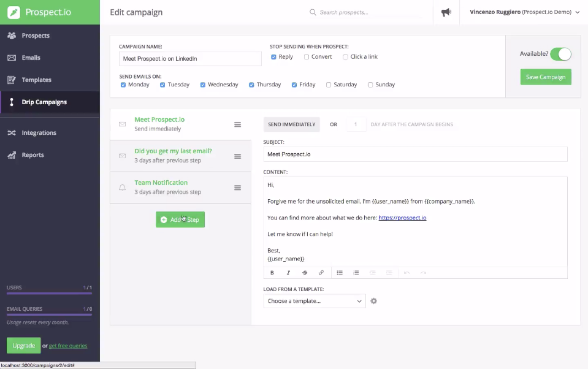The image size is (588, 369).
Task: Click the envelope icon of Meet Prospect.io step
Action: tap(122, 124)
